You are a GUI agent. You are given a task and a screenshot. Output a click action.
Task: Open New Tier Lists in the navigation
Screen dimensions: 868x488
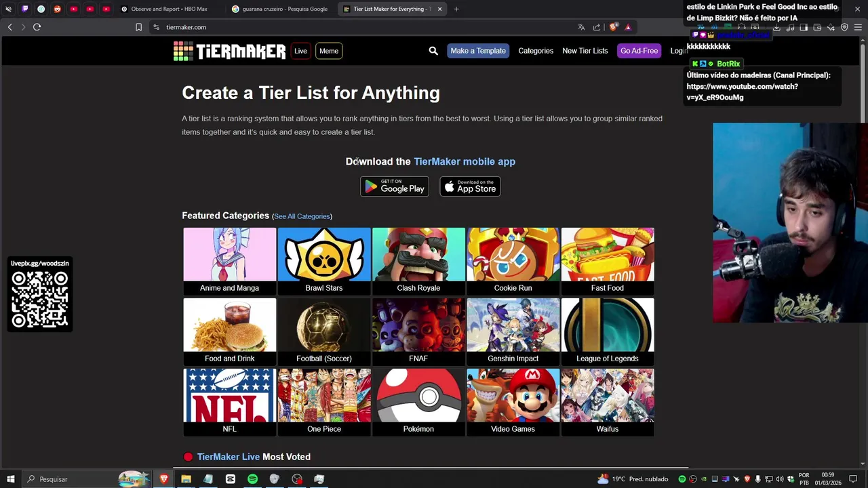coord(585,51)
